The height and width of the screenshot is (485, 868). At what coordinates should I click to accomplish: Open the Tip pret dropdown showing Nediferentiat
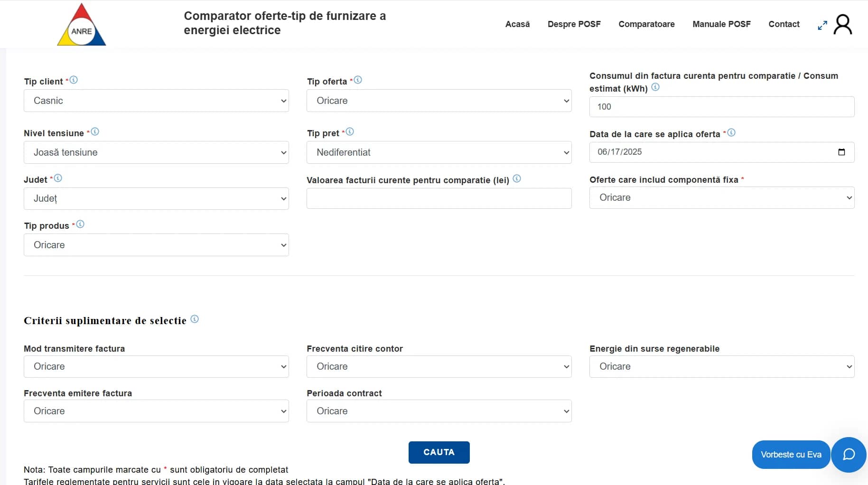[439, 152]
